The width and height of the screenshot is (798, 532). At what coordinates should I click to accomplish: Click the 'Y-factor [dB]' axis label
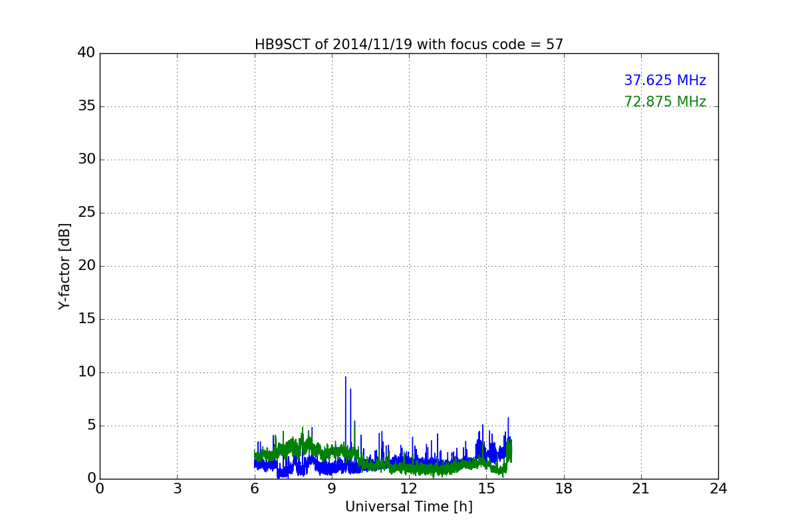[x=65, y=266]
